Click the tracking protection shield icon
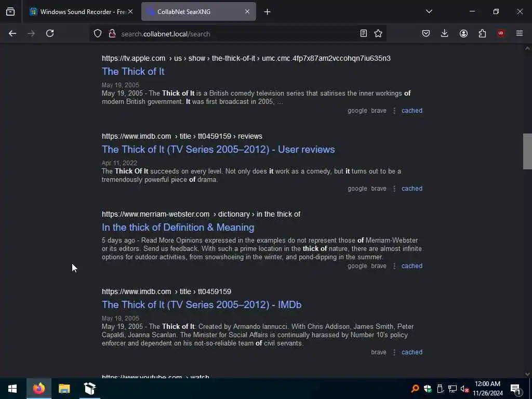 tap(98, 33)
